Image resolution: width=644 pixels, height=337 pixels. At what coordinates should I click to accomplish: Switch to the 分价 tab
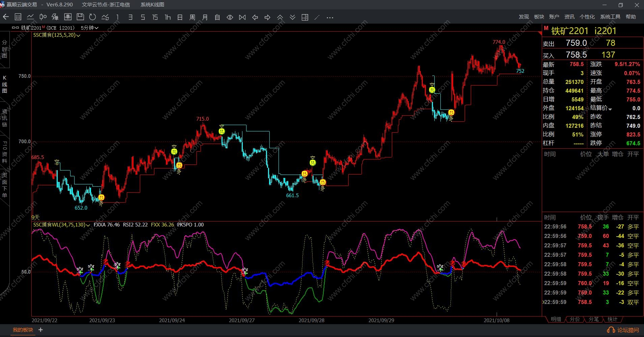coord(575,319)
